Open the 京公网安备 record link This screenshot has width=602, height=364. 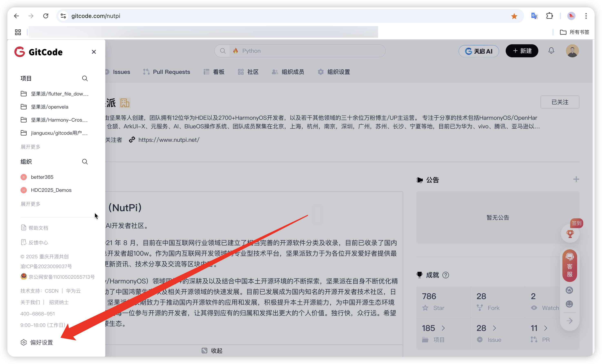tap(58, 277)
